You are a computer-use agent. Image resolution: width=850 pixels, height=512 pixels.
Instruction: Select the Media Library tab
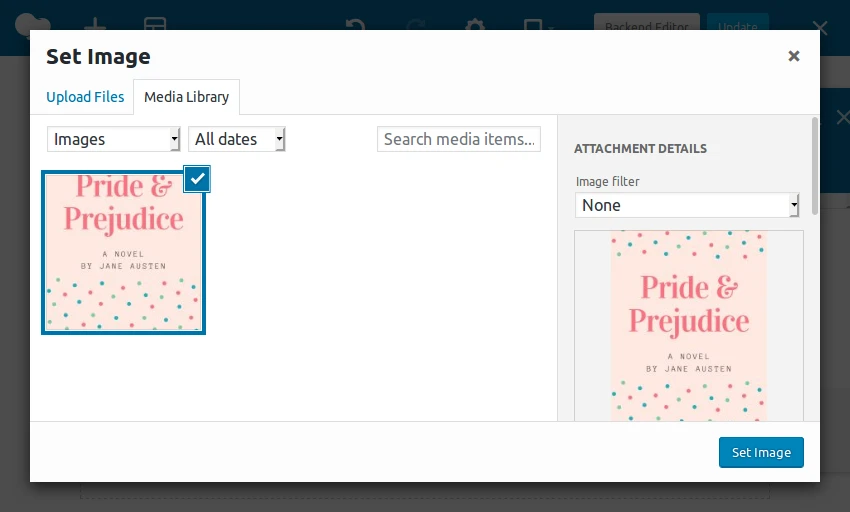pos(186,97)
